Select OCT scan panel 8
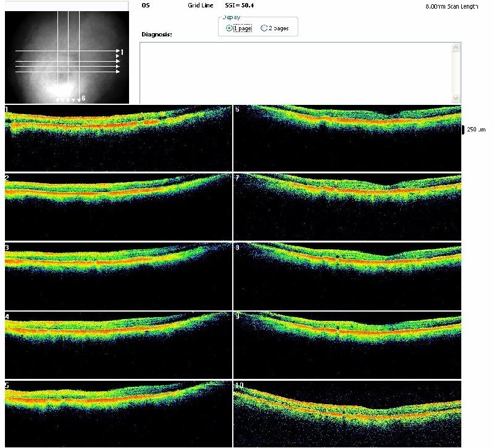This screenshot has width=494, height=448. [347, 276]
